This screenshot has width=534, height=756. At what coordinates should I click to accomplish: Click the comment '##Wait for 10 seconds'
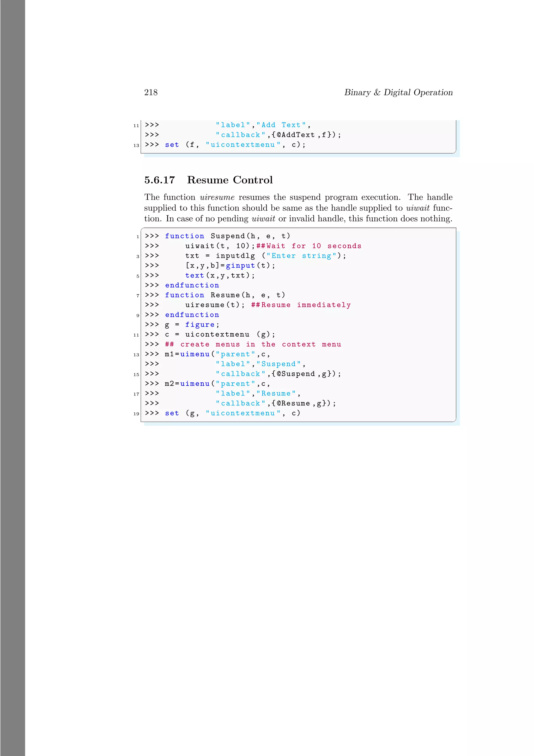click(309, 246)
